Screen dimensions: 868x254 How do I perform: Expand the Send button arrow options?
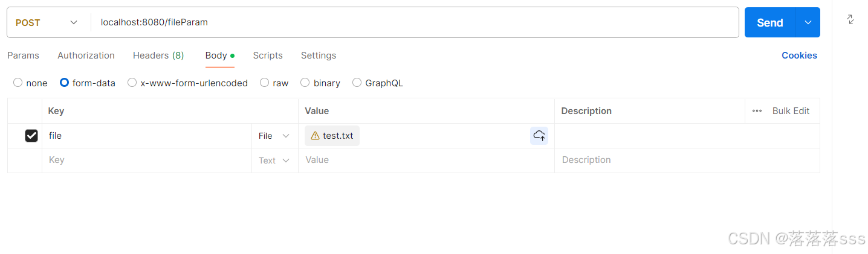click(x=808, y=23)
